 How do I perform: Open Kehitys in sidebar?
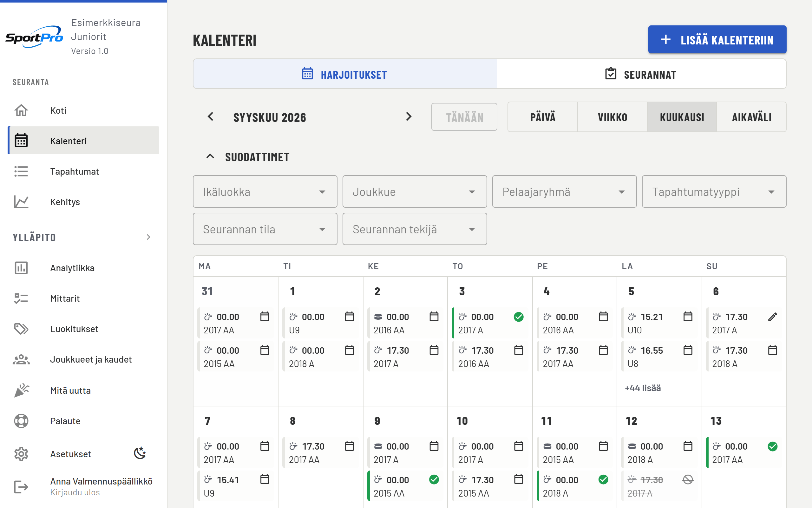83,202
